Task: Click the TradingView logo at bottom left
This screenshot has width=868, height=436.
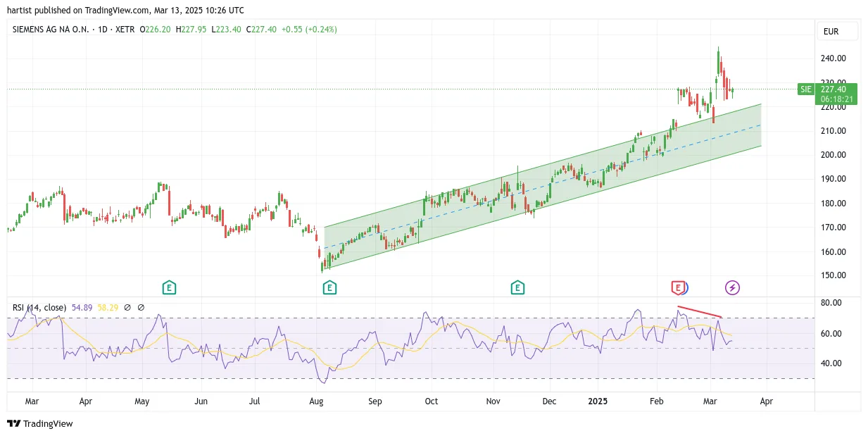Action: click(40, 423)
